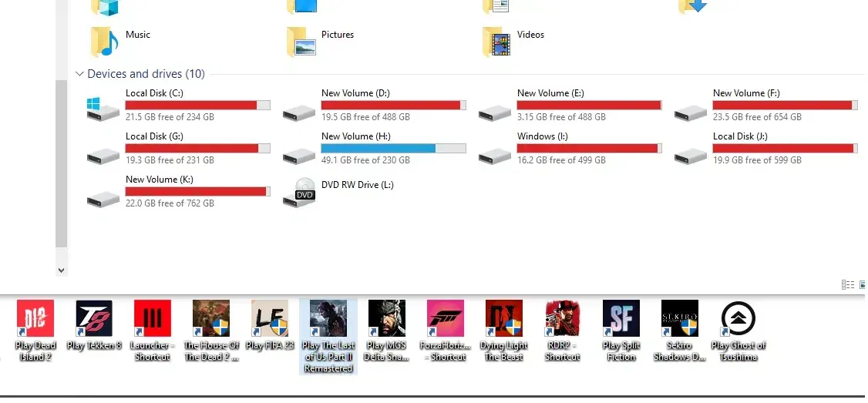
Task: Click the C: drive usage bar
Action: (x=197, y=105)
